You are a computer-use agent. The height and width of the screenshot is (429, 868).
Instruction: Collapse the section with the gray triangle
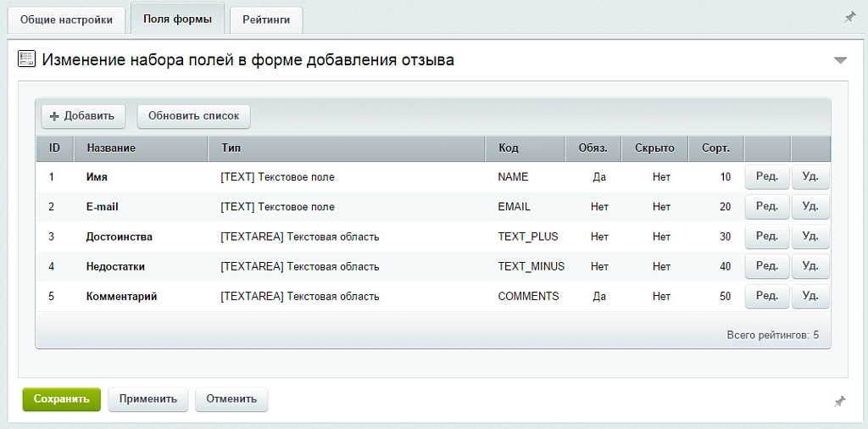[840, 60]
